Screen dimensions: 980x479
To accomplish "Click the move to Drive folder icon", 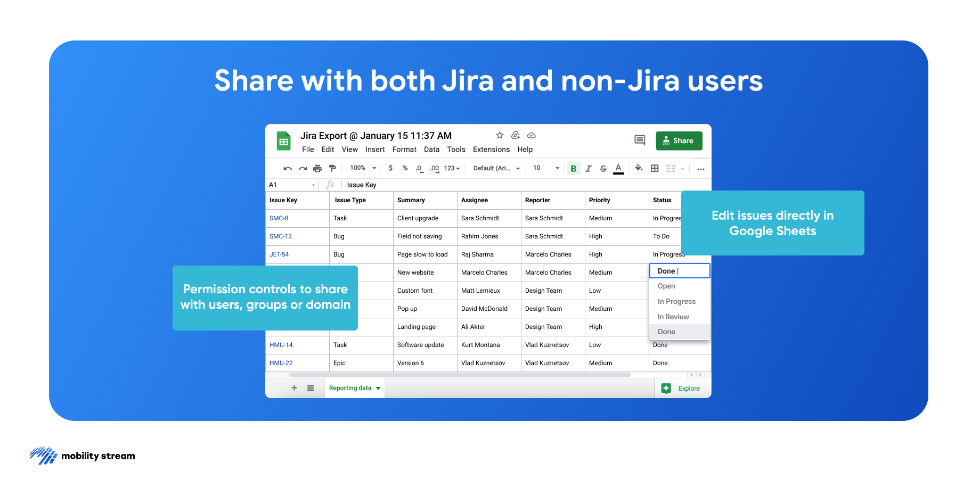I will point(516,135).
